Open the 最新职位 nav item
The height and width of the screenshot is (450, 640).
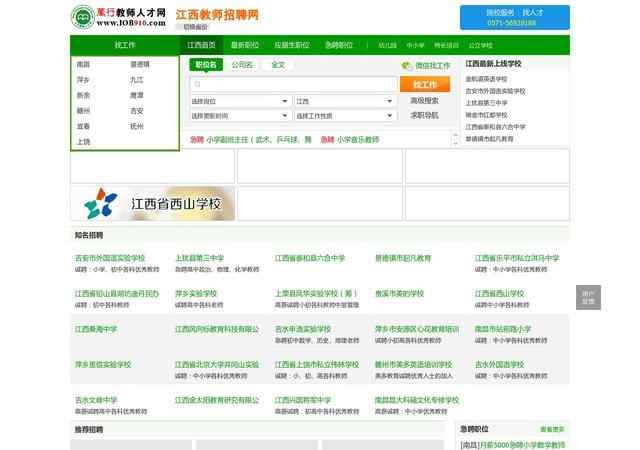click(x=245, y=45)
